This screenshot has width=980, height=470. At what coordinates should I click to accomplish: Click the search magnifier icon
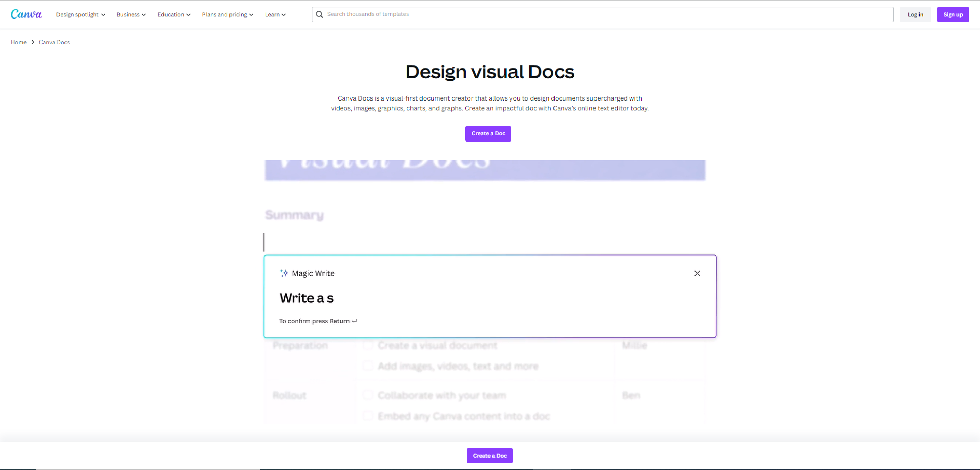[x=319, y=14]
